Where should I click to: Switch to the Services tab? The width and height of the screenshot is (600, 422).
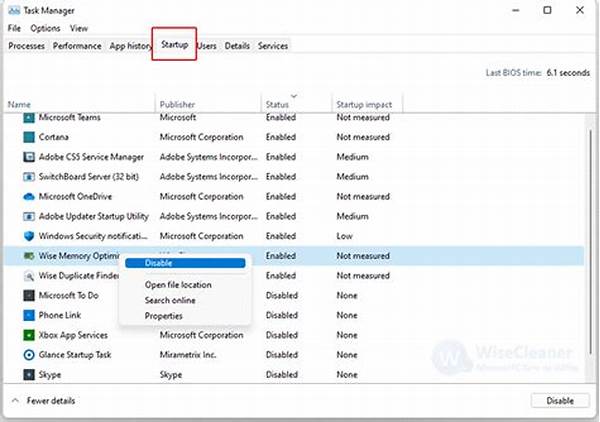pos(273,46)
